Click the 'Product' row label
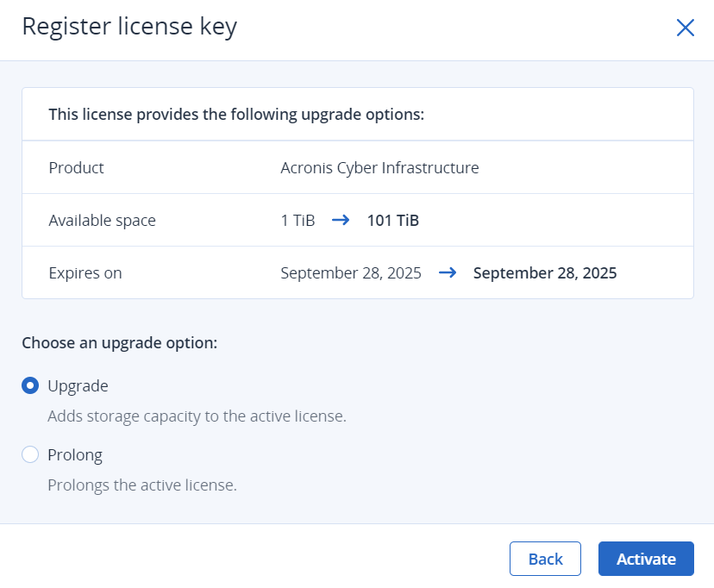The image size is (714, 588). [77, 168]
